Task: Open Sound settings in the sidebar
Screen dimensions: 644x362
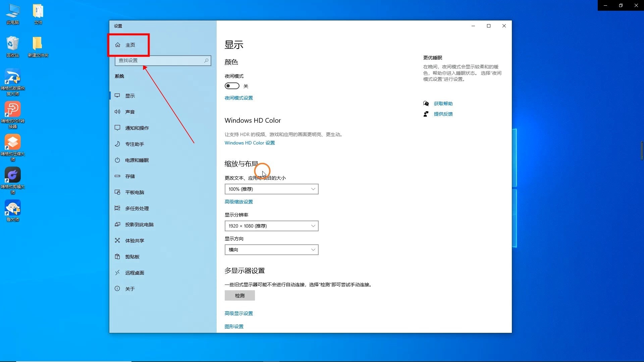Action: 131,112
